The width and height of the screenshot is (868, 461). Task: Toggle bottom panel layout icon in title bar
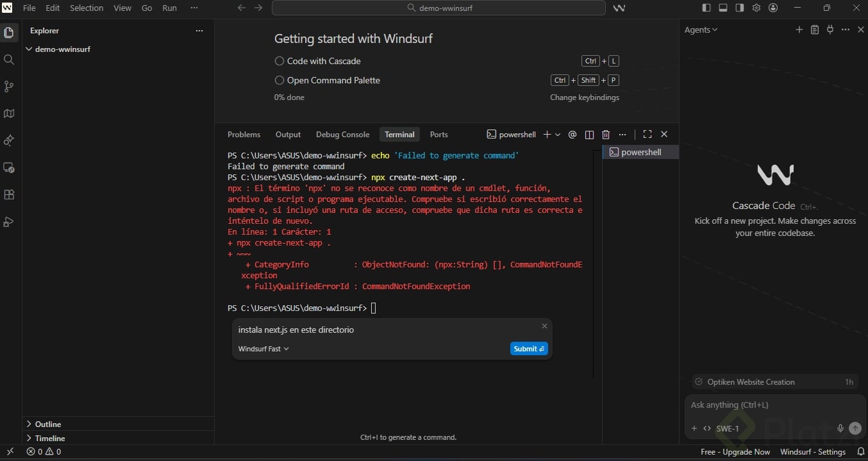click(723, 8)
